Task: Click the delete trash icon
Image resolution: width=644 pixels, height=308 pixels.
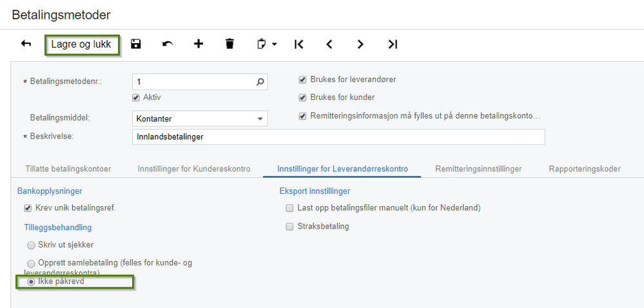Action: point(229,44)
